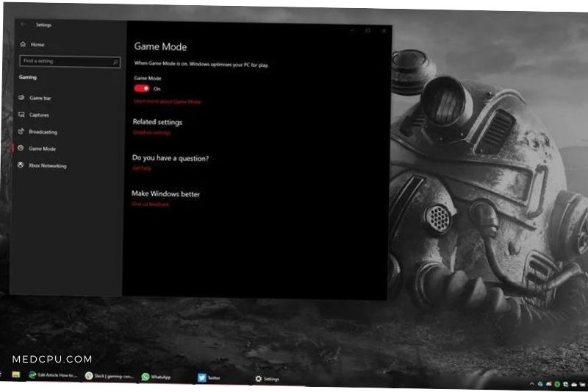Click the Gaming section heading
The width and height of the screenshot is (588, 392).
pyautogui.click(x=28, y=77)
